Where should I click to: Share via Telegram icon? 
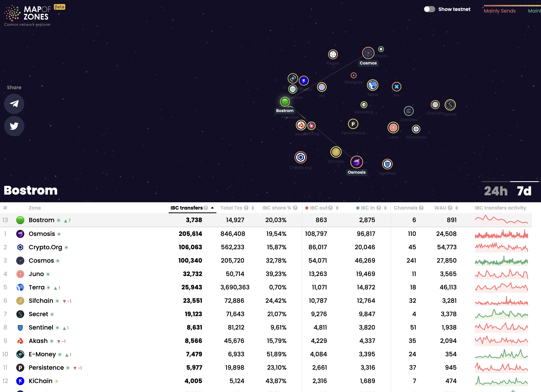click(x=14, y=104)
